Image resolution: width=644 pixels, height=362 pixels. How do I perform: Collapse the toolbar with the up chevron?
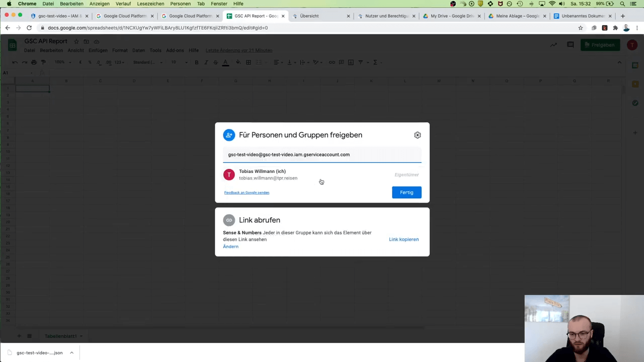point(619,62)
